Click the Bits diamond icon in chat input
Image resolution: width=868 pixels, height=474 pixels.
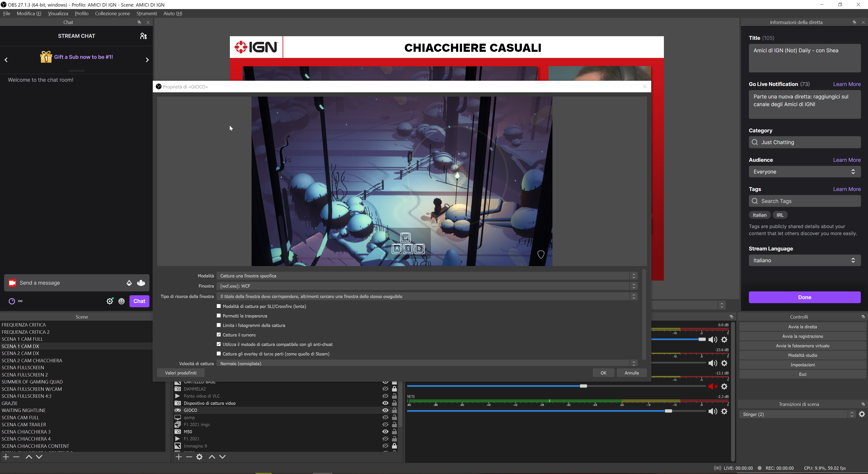click(x=129, y=283)
